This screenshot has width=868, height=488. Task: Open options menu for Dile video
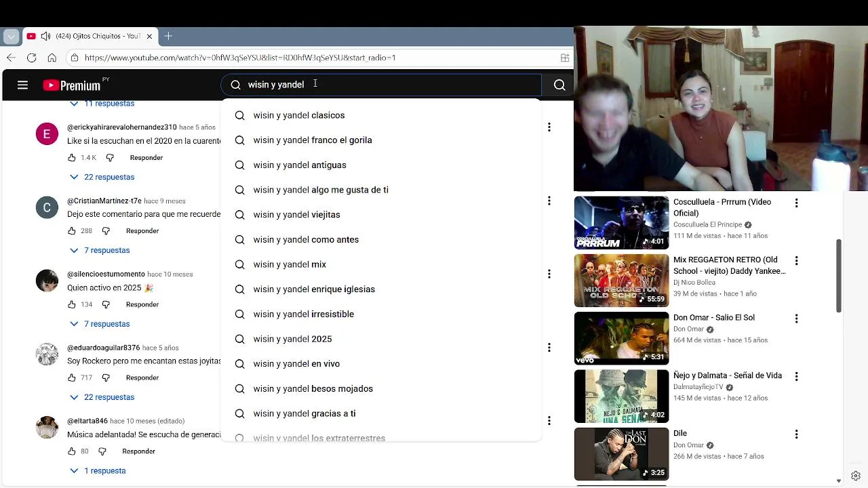tap(796, 434)
